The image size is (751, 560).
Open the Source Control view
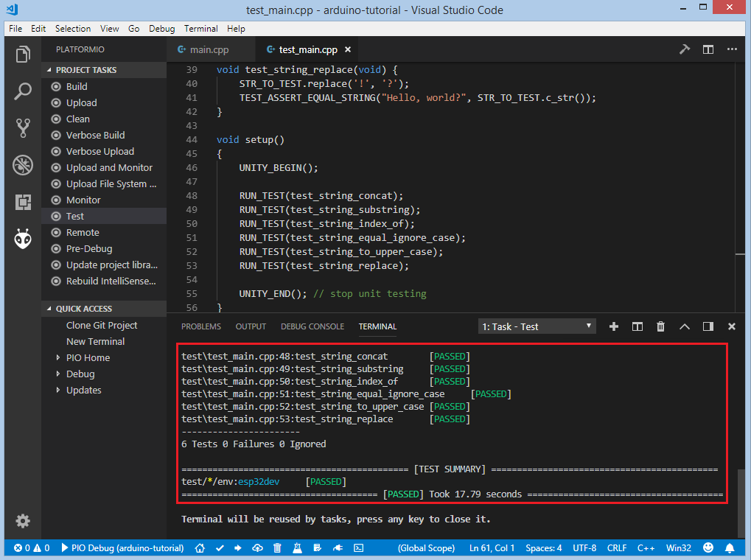point(23,128)
